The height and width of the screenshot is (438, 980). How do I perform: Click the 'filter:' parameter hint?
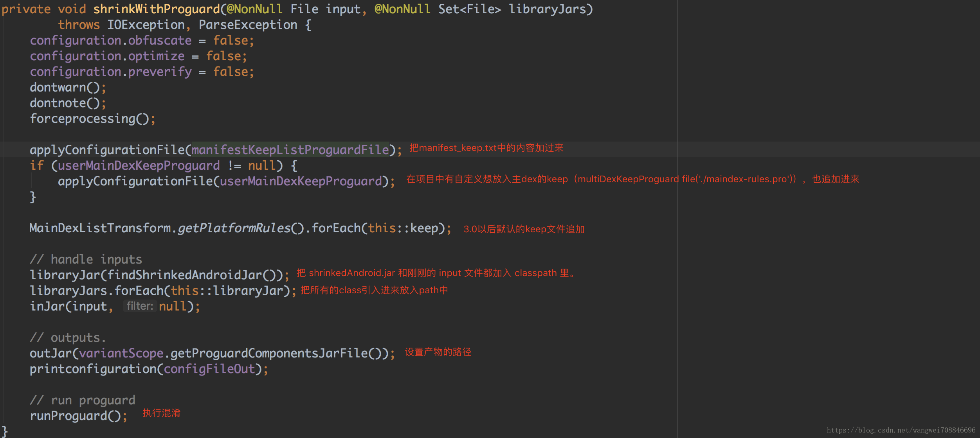[x=140, y=306]
